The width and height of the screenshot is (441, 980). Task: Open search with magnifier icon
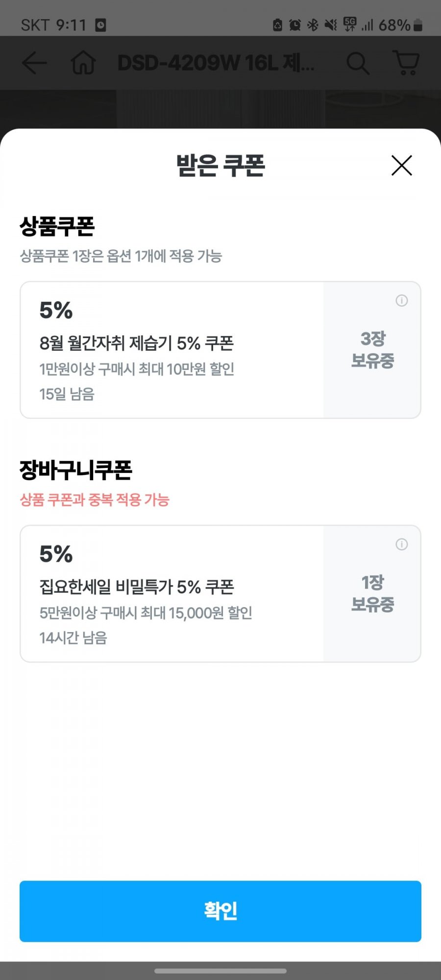(358, 63)
